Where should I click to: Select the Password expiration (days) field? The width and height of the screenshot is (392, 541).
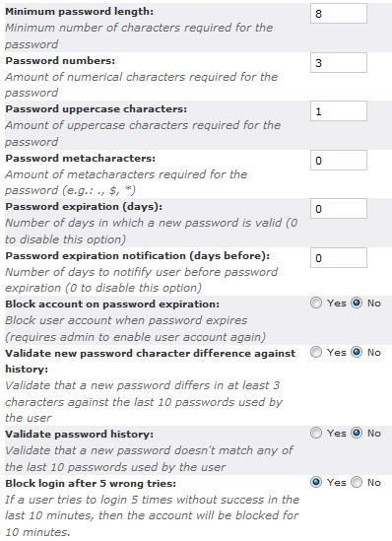click(339, 209)
